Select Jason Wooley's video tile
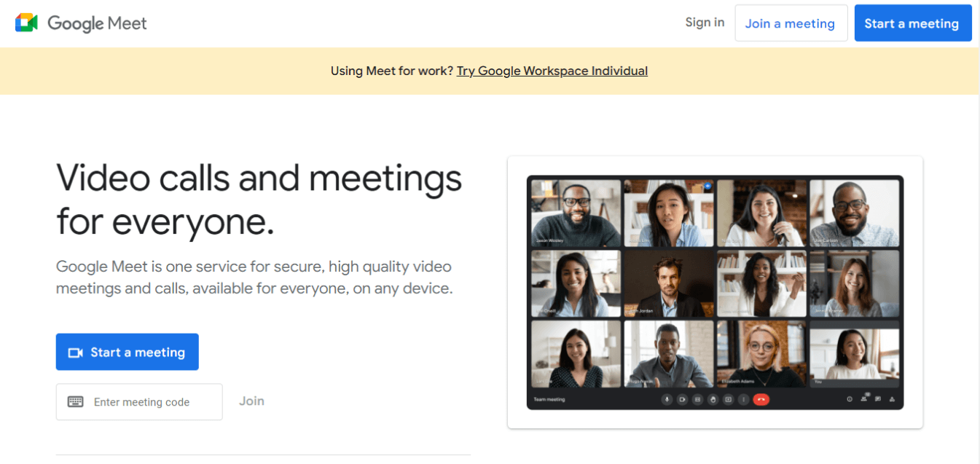The image size is (980, 464). pos(576,213)
